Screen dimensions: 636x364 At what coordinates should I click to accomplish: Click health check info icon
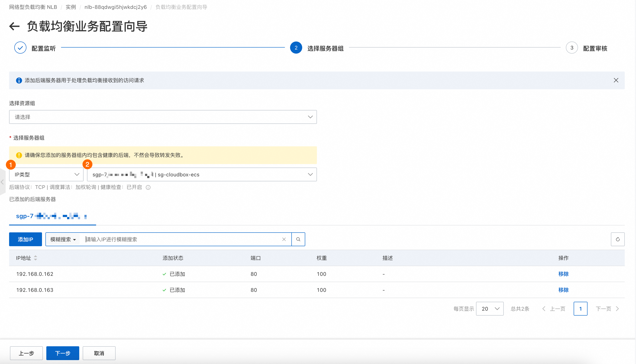(x=148, y=187)
